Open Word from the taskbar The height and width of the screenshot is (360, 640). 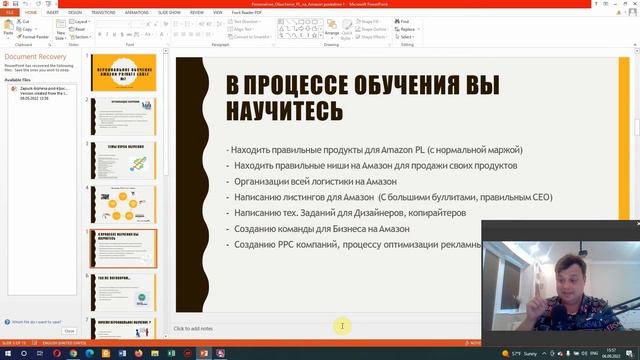(122, 353)
